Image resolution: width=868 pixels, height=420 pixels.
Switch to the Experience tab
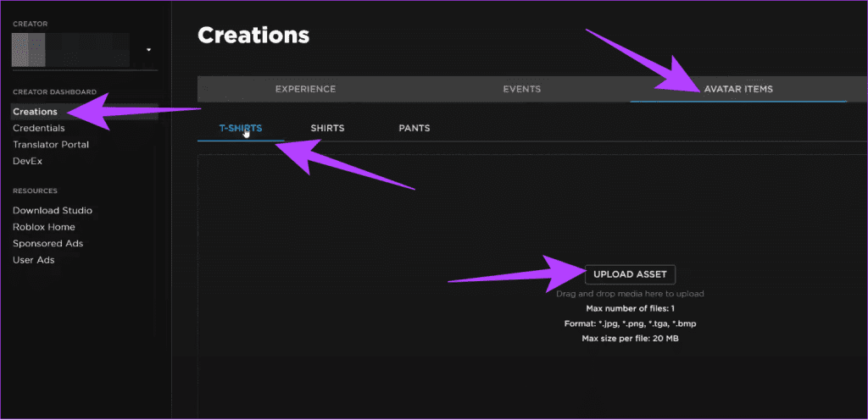coord(305,89)
